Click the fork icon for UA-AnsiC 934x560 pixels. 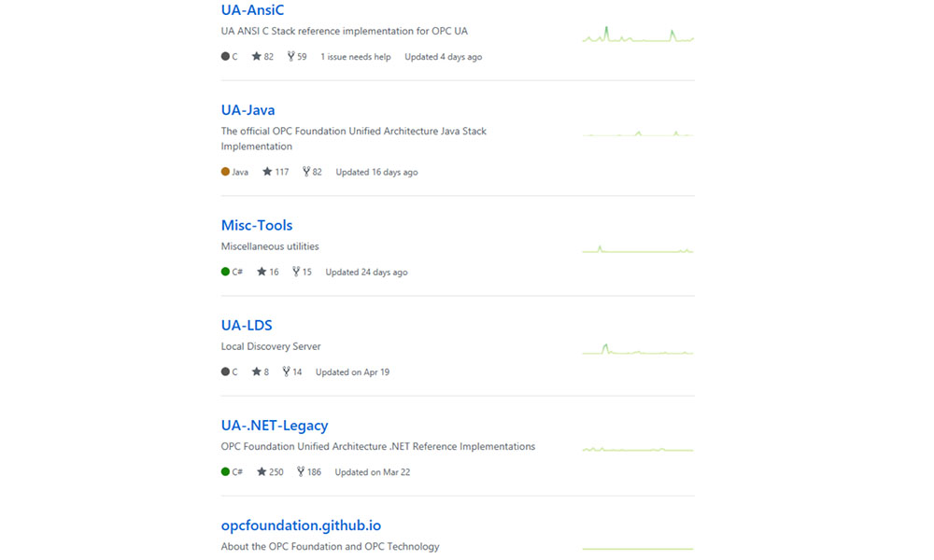point(290,57)
